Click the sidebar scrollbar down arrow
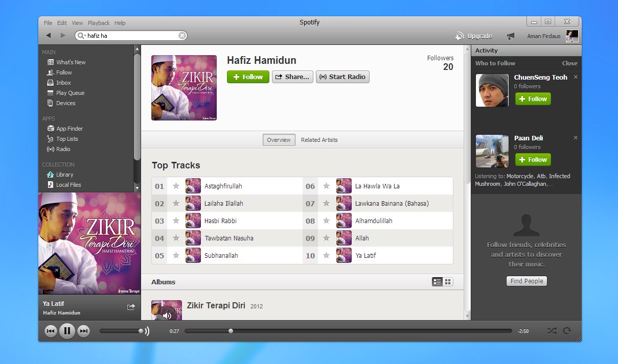Screen dimensions: 618x364 tap(137, 188)
